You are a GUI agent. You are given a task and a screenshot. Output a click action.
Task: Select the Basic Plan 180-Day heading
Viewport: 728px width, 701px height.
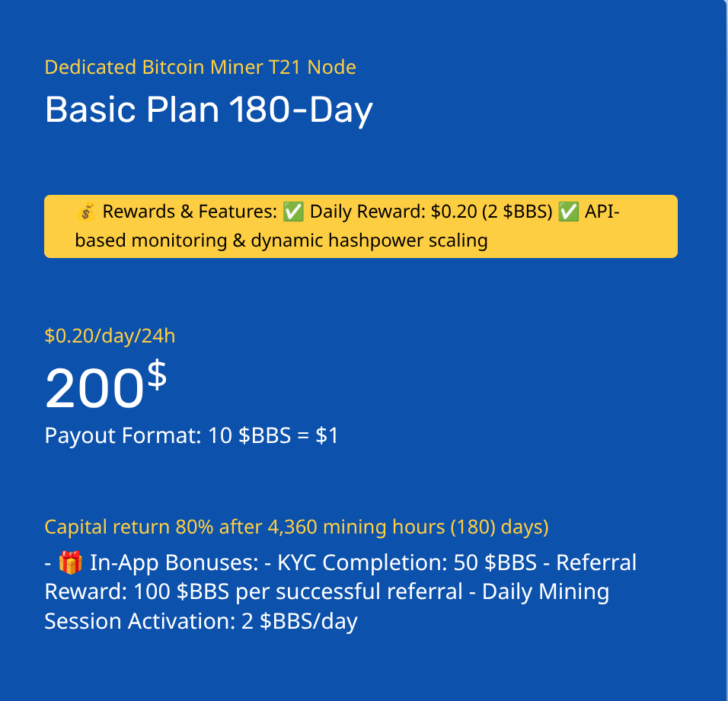[209, 110]
